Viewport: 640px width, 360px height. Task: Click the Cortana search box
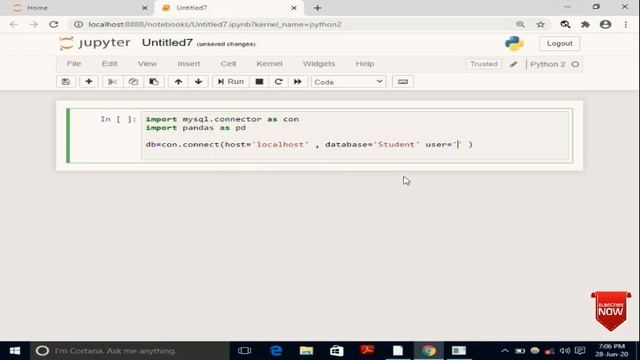pyautogui.click(x=130, y=351)
